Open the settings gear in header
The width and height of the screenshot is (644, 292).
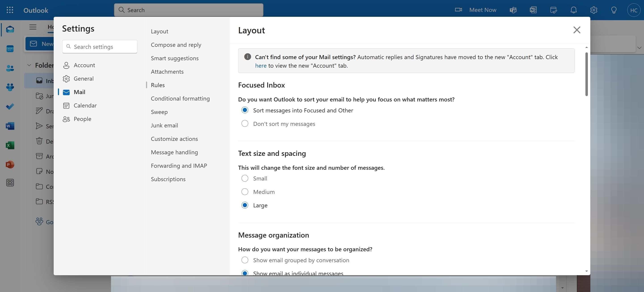(x=594, y=10)
